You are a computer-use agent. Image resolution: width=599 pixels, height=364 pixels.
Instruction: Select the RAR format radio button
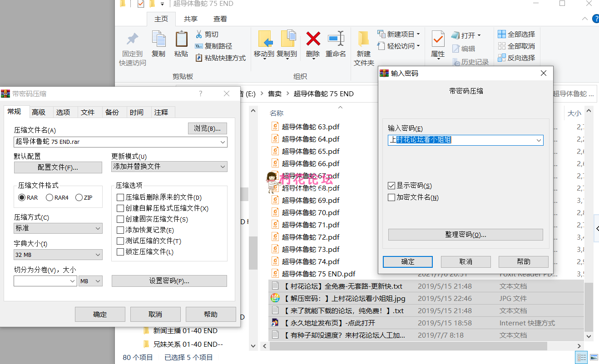(x=21, y=197)
